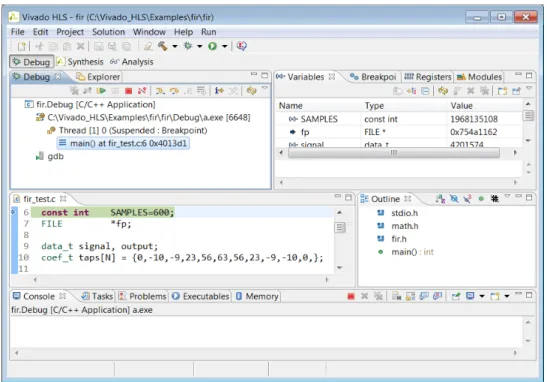Click the Build hammer icon in main toolbar

click(163, 46)
